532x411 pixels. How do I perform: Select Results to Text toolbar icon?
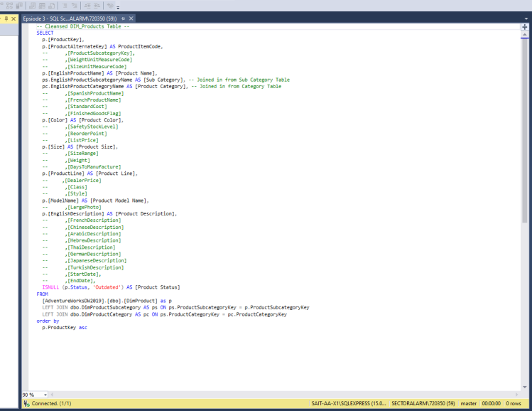32,6
